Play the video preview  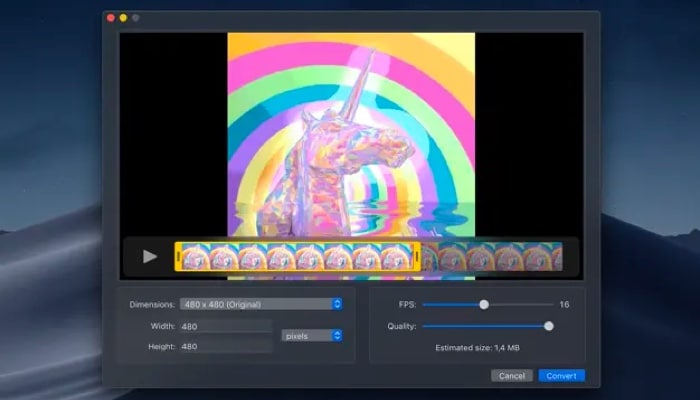click(150, 256)
